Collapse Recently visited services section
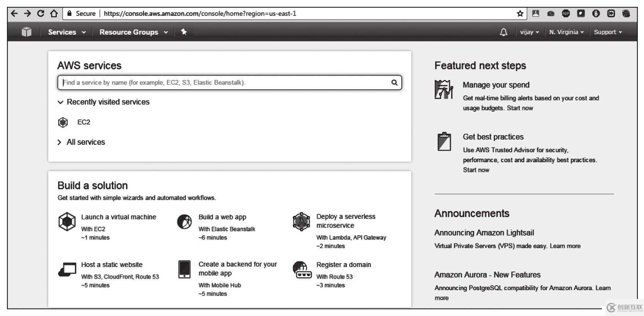This screenshot has width=644, height=316. coord(103,102)
